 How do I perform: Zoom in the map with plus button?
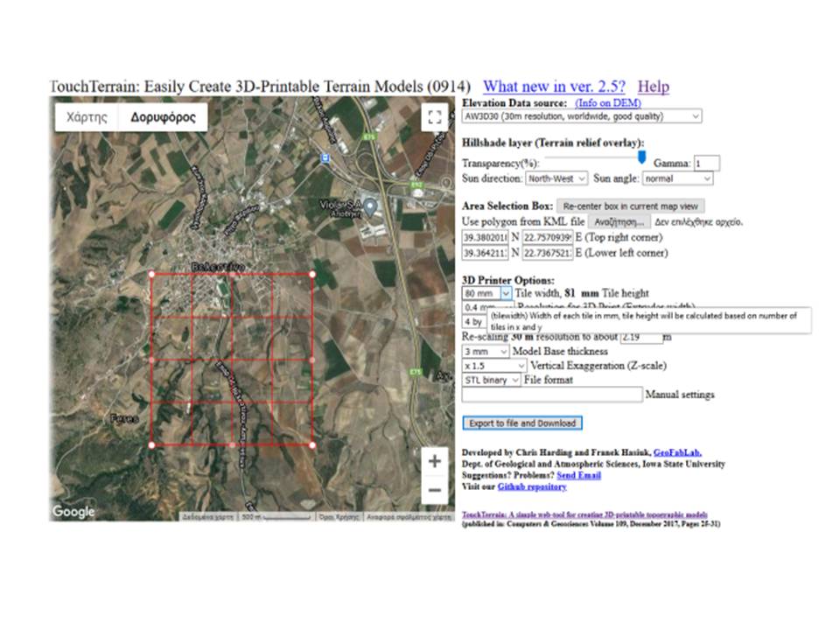(x=435, y=461)
